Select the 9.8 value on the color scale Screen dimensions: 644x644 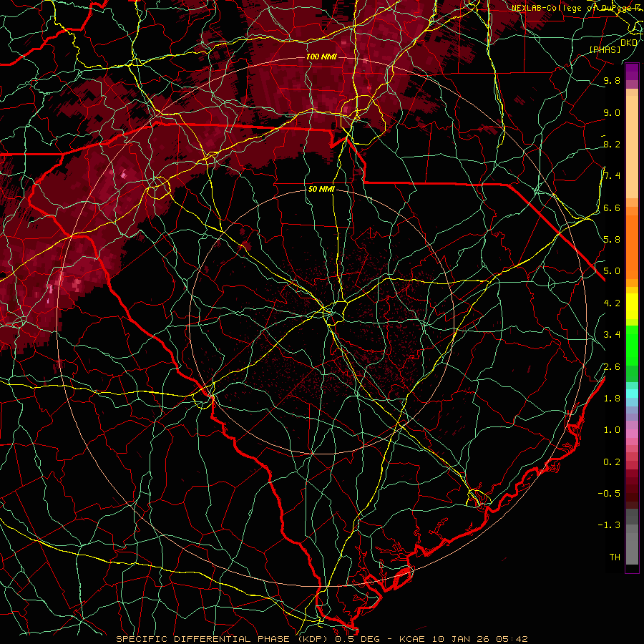click(x=612, y=80)
